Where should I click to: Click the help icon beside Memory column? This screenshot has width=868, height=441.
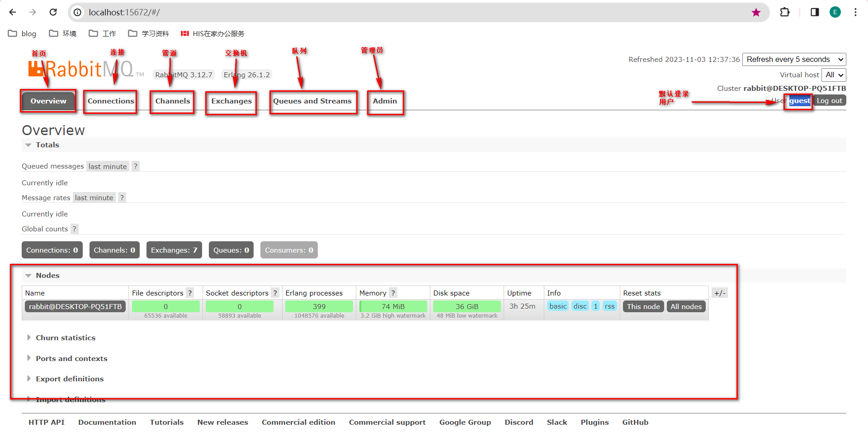coord(393,293)
